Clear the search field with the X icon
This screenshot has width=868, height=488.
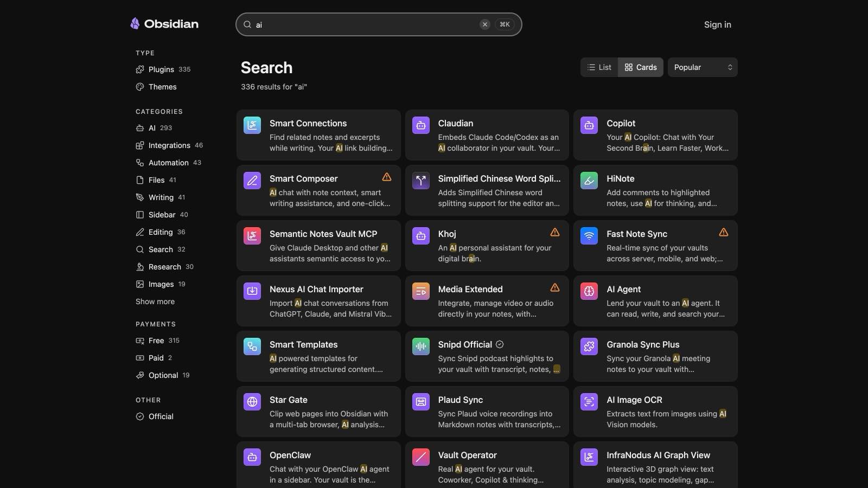coord(485,24)
